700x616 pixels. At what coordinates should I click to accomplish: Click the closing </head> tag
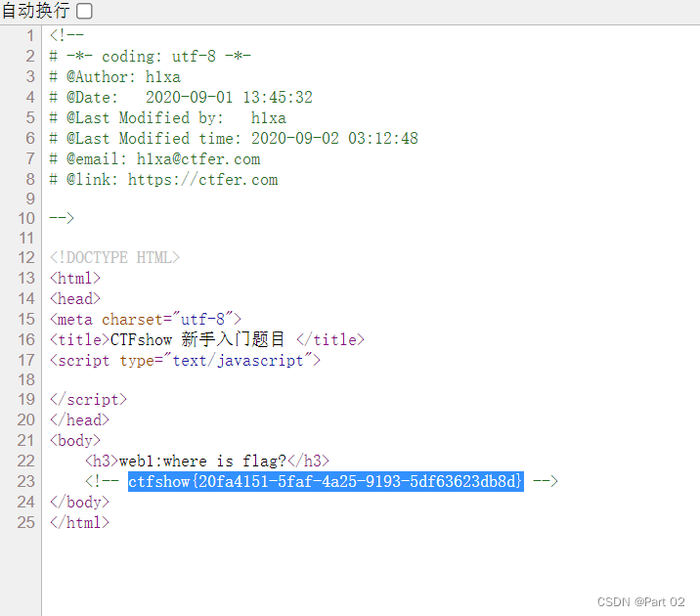[79, 419]
